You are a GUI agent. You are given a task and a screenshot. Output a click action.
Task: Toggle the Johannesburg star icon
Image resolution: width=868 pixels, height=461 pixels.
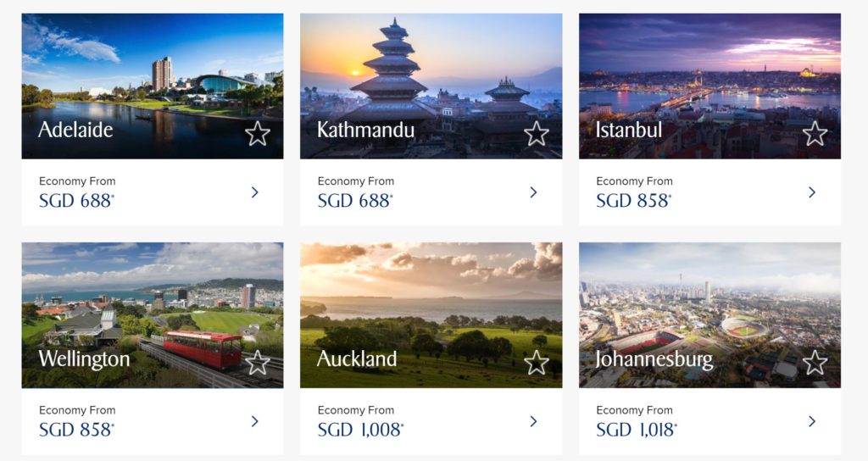coord(815,363)
